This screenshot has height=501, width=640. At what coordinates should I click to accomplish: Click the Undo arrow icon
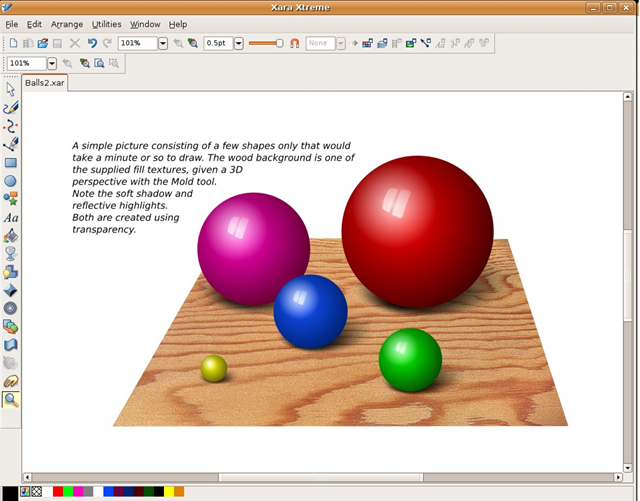[92, 44]
